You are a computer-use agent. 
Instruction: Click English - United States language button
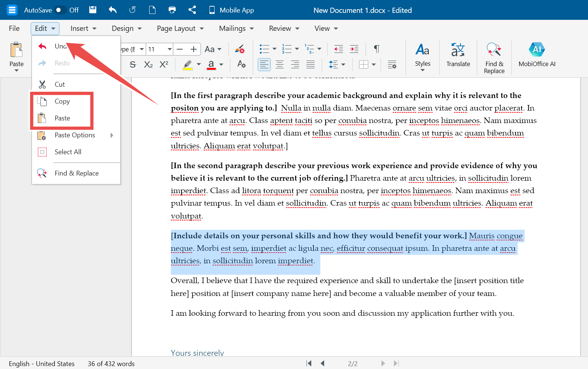click(x=42, y=363)
